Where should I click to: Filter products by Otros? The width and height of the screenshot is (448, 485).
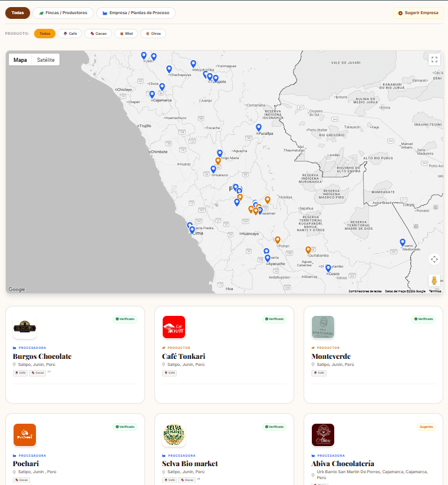[153, 34]
